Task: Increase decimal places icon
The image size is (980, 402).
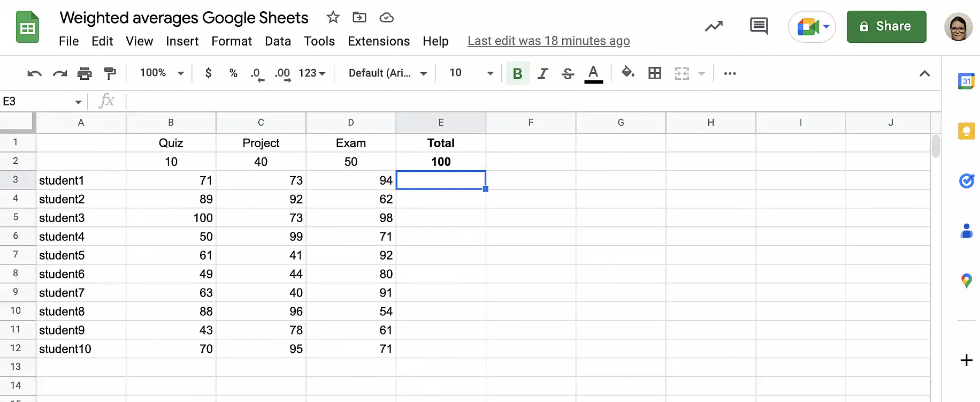Action: (x=282, y=74)
